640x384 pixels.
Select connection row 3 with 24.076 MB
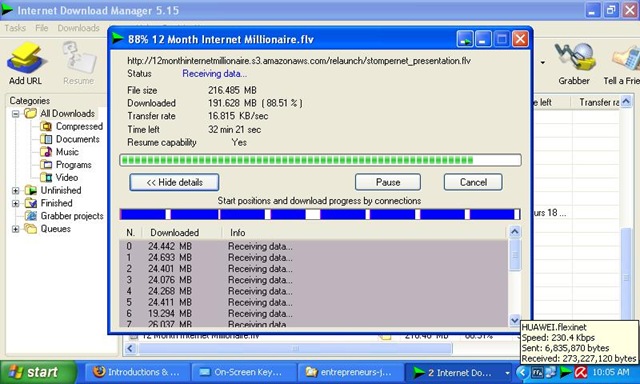point(313,280)
